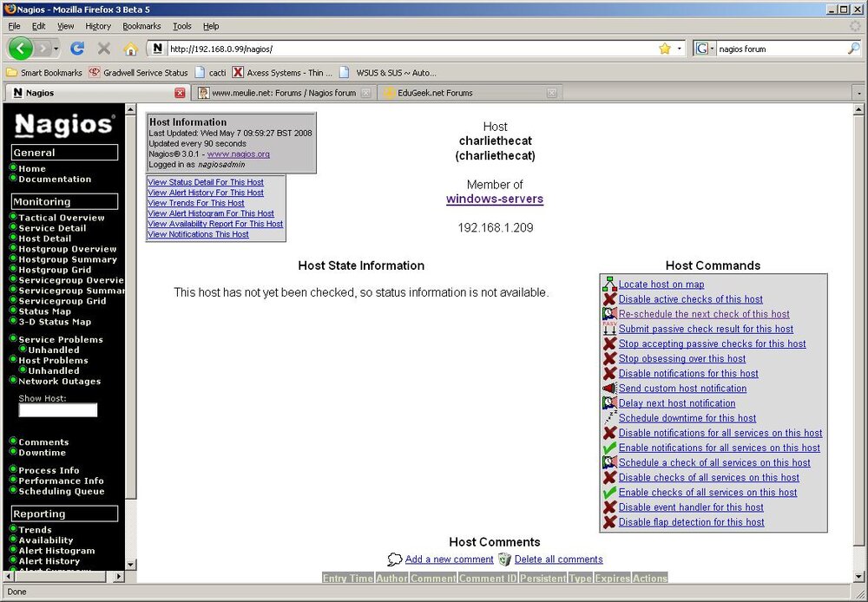This screenshot has height=602, width=868.
Task: Click the Delete all comments trash icon
Action: pos(504,559)
